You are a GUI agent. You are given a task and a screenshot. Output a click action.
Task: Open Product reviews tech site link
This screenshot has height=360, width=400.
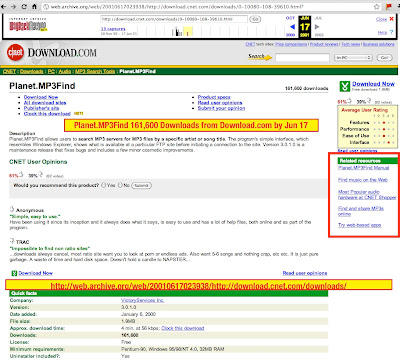pyautogui.click(x=324, y=44)
